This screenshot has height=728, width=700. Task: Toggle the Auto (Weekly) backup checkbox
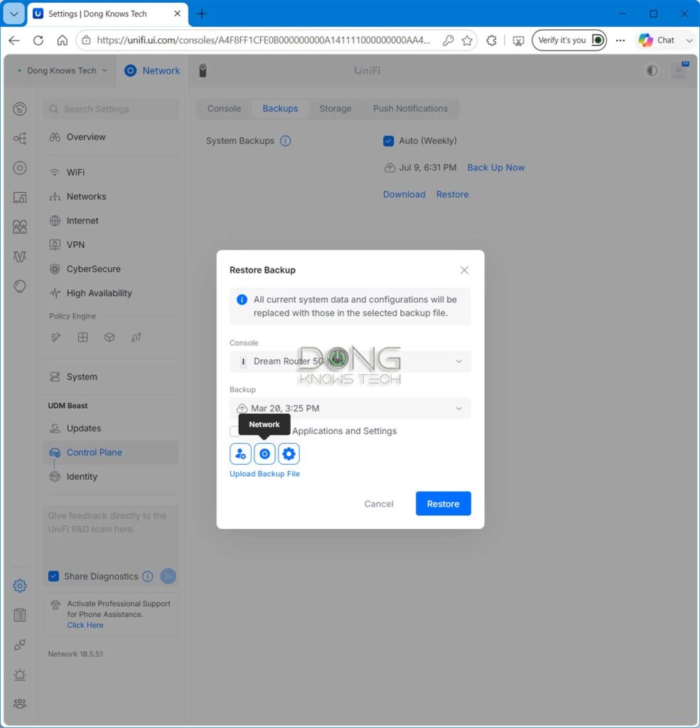pyautogui.click(x=389, y=141)
